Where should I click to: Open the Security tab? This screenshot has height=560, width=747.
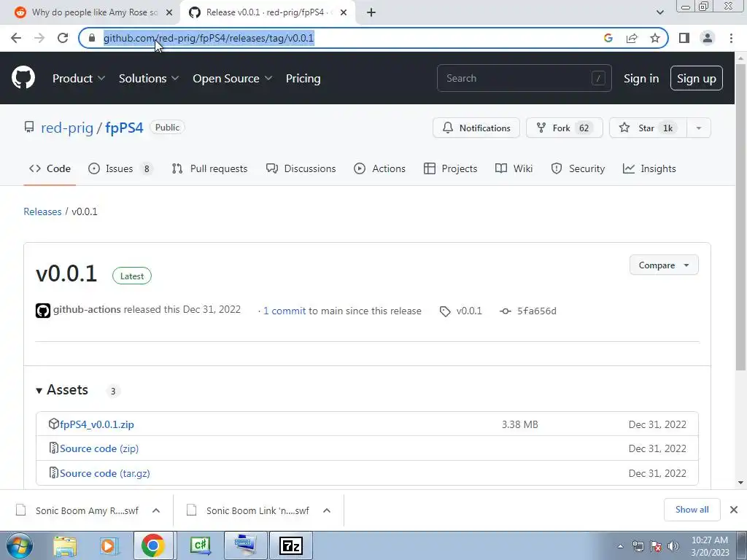coord(578,168)
